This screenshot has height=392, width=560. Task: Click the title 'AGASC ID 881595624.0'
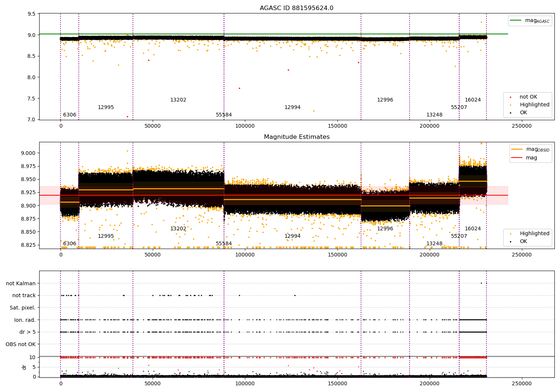tap(296, 8)
